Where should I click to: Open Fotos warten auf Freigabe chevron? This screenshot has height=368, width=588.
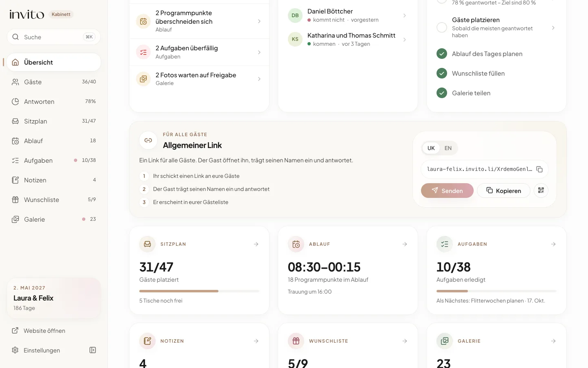click(259, 79)
